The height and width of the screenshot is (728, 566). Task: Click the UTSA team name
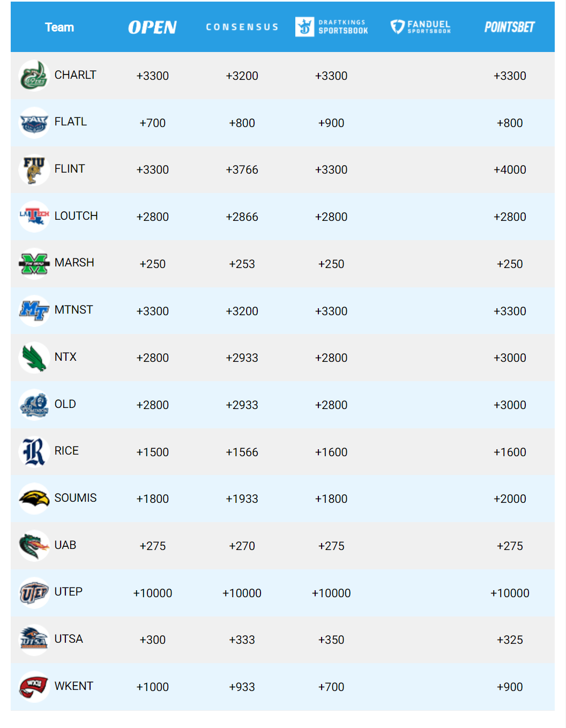pyautogui.click(x=69, y=639)
